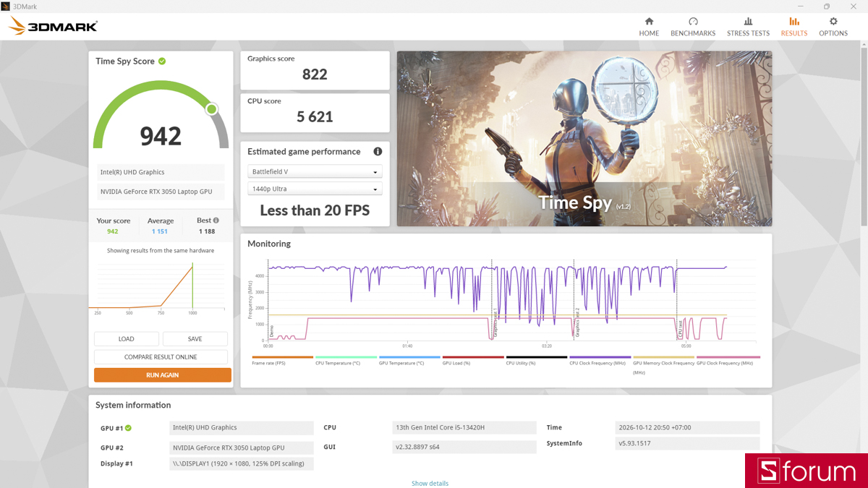Click the CPU test marker in Monitoring
Screen dimensions: 868x488
coord(681,329)
